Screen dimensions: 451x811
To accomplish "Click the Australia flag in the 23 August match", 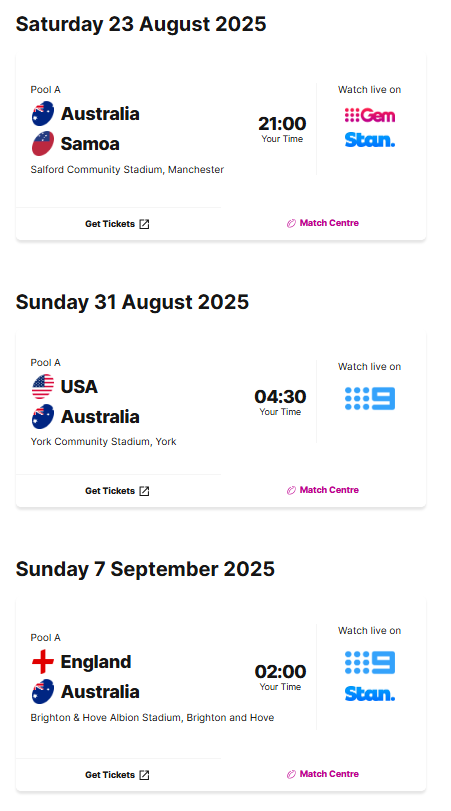I will point(42,114).
